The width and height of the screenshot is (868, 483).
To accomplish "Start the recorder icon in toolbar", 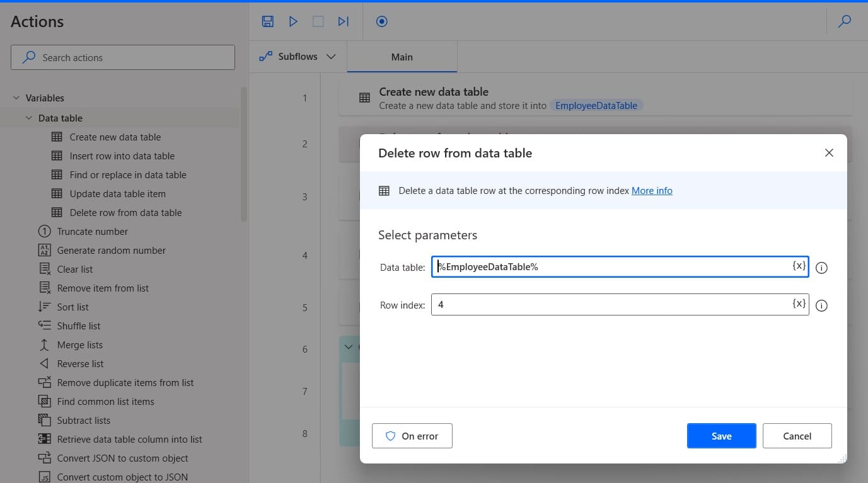I will 381,21.
